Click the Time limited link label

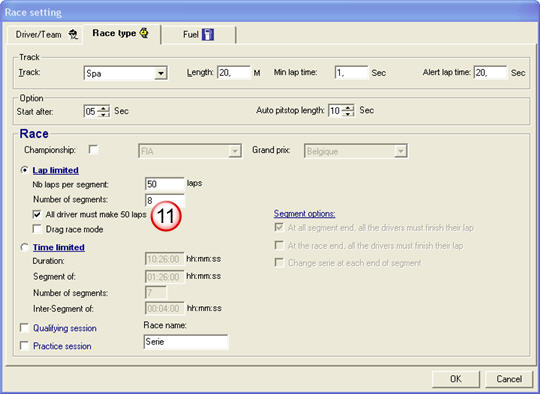click(x=59, y=247)
